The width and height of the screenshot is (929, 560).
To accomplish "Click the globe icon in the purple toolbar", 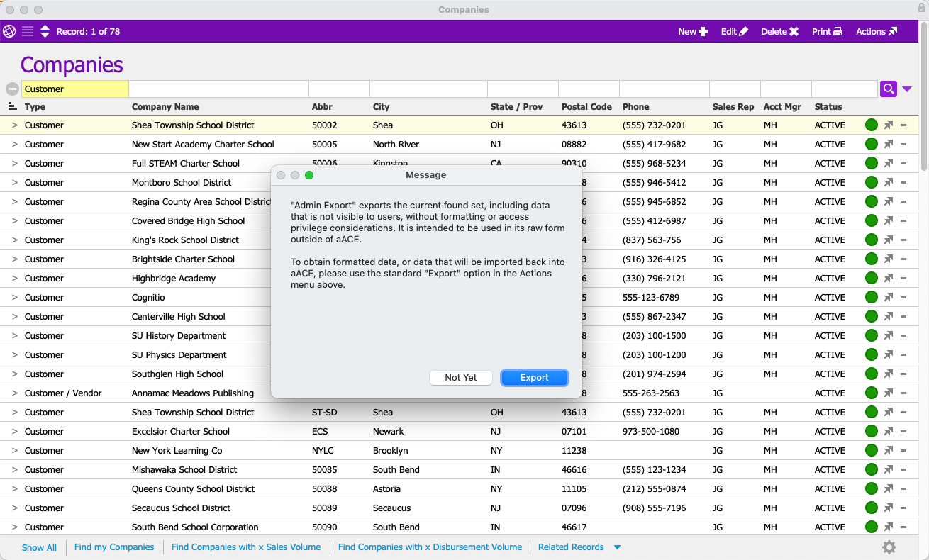I will (9, 31).
